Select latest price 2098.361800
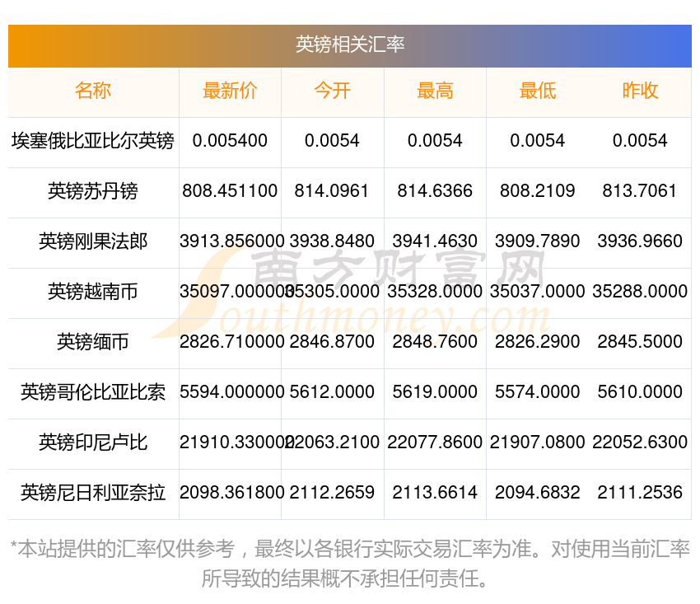The width and height of the screenshot is (700, 604). click(231, 493)
